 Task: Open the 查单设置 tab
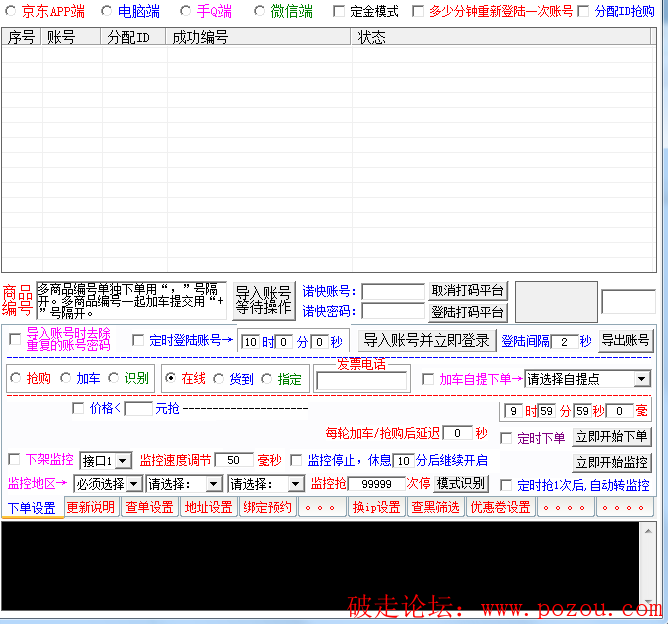pyautogui.click(x=150, y=507)
